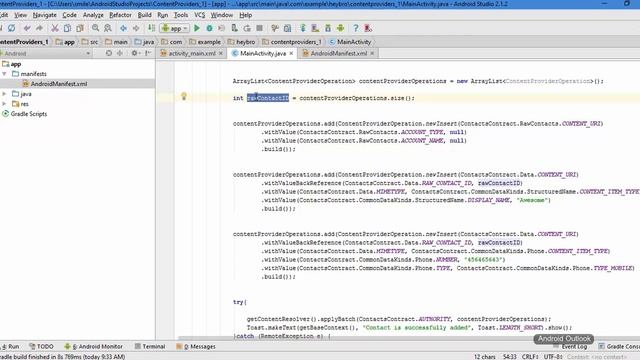Start Debug app with bug icon
640x360 pixels.
pos(209,28)
